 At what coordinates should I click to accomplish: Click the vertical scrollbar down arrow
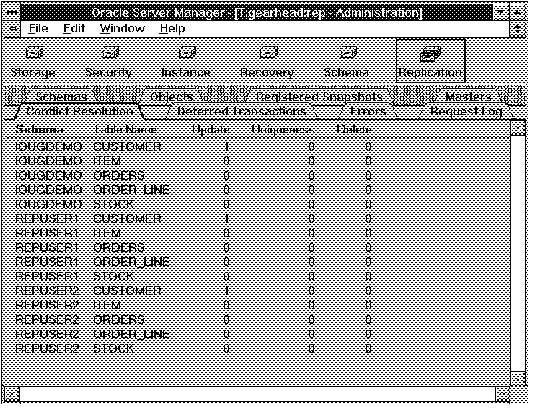coord(519,379)
